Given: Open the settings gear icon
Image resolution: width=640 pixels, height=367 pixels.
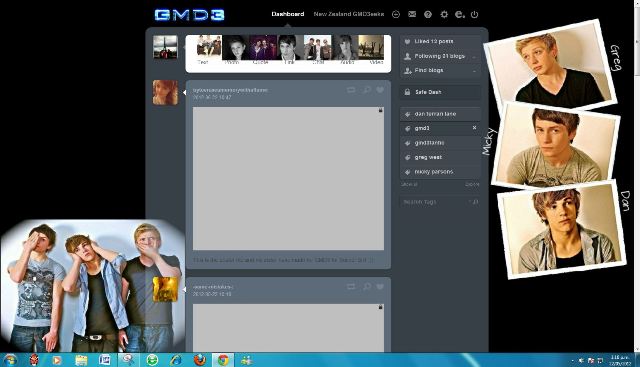Looking at the screenshot, I should pos(444,14).
